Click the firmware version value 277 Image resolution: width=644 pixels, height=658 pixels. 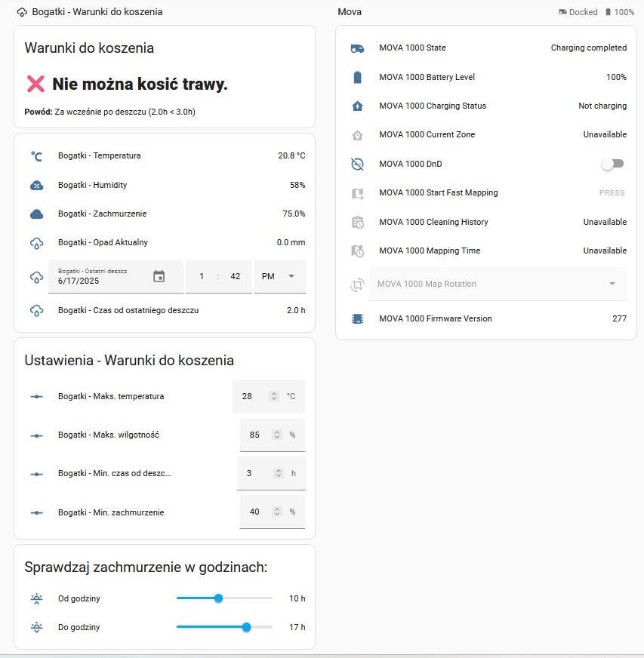619,319
